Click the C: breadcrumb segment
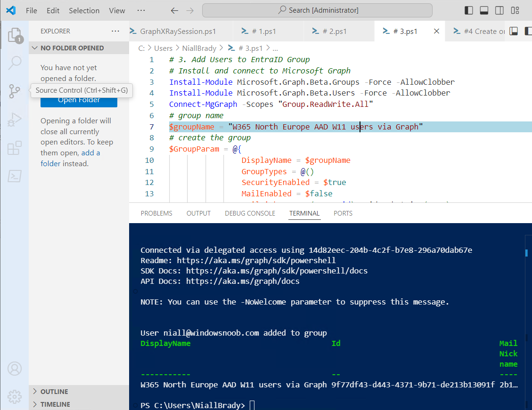 pyautogui.click(x=141, y=48)
